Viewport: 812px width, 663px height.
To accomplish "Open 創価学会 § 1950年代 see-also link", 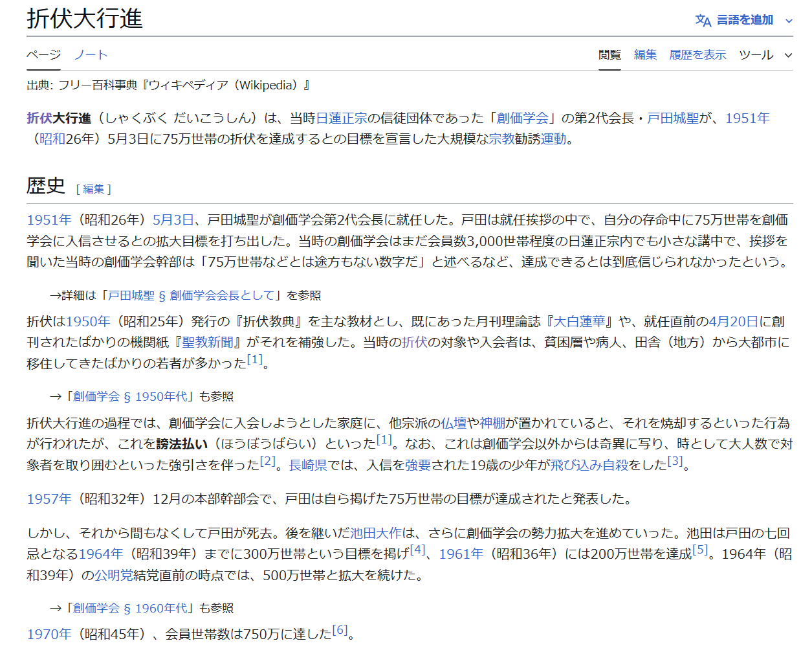I will (x=129, y=396).
